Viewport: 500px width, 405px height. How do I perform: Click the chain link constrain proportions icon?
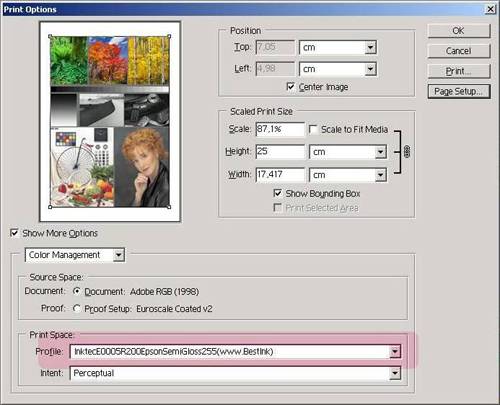click(407, 152)
